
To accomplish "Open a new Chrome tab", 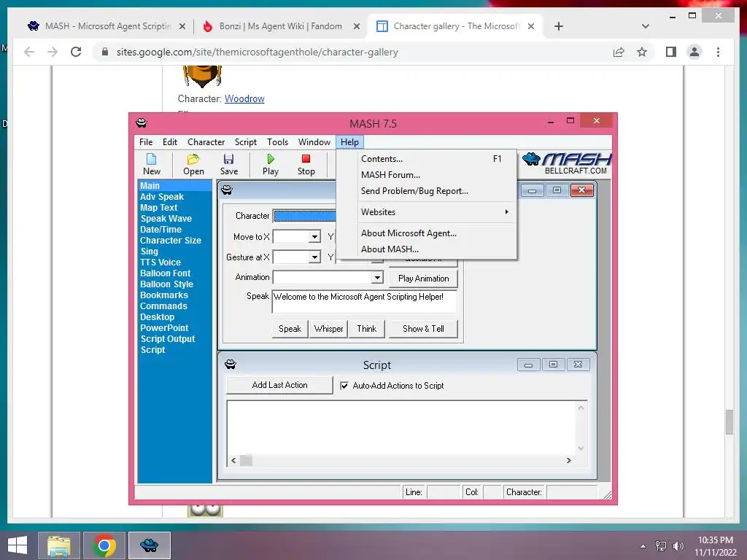I will 559,26.
